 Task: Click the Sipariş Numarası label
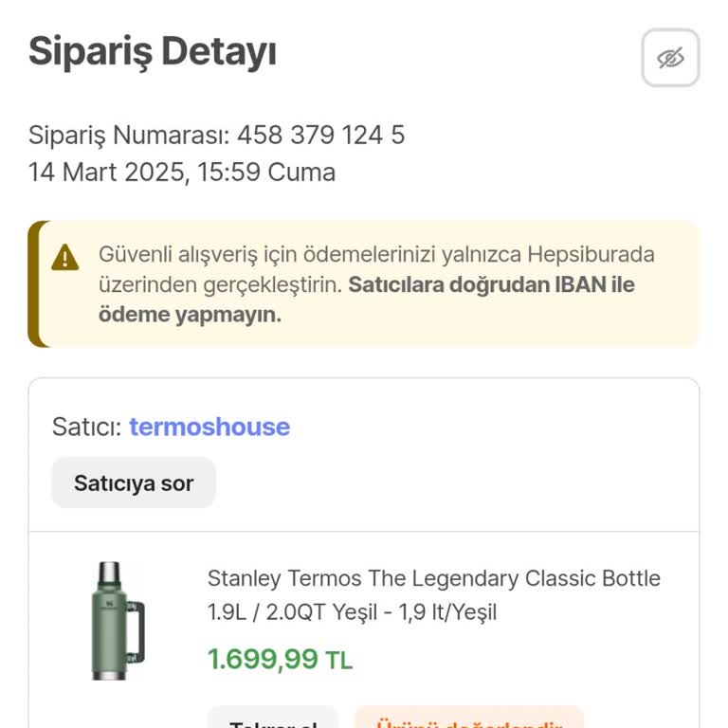(128, 135)
